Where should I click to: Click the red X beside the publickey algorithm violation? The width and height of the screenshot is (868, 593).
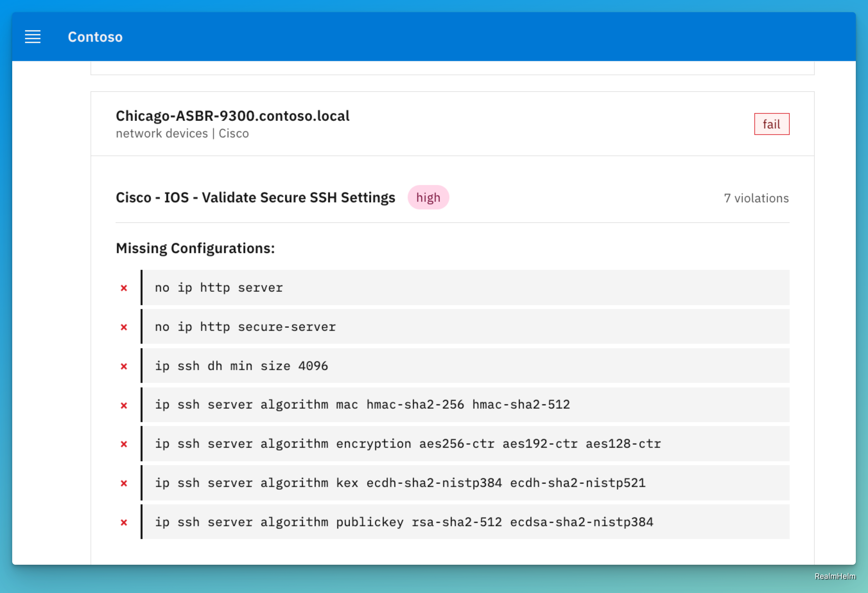pyautogui.click(x=124, y=522)
